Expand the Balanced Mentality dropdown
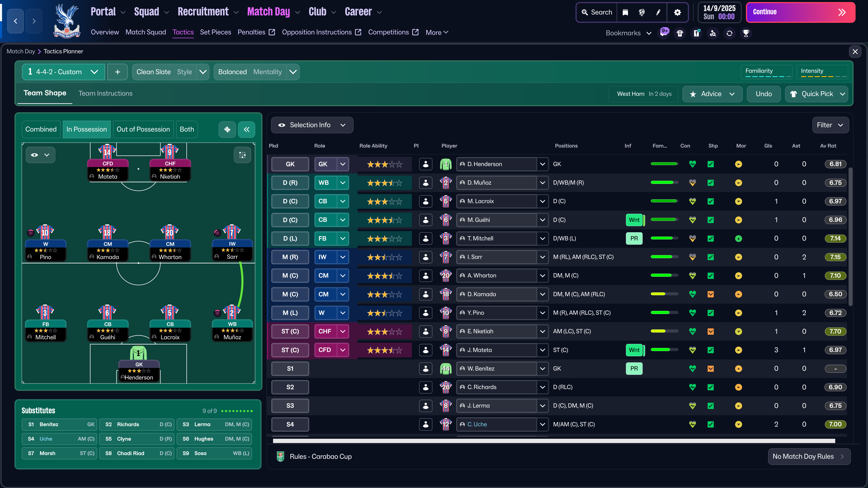868x488 pixels. pyautogui.click(x=293, y=72)
